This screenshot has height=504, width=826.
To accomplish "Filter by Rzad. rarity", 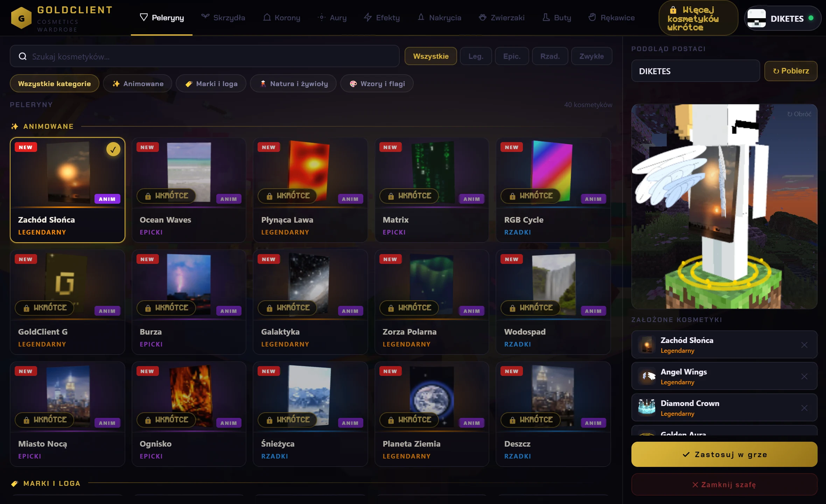I will (550, 56).
